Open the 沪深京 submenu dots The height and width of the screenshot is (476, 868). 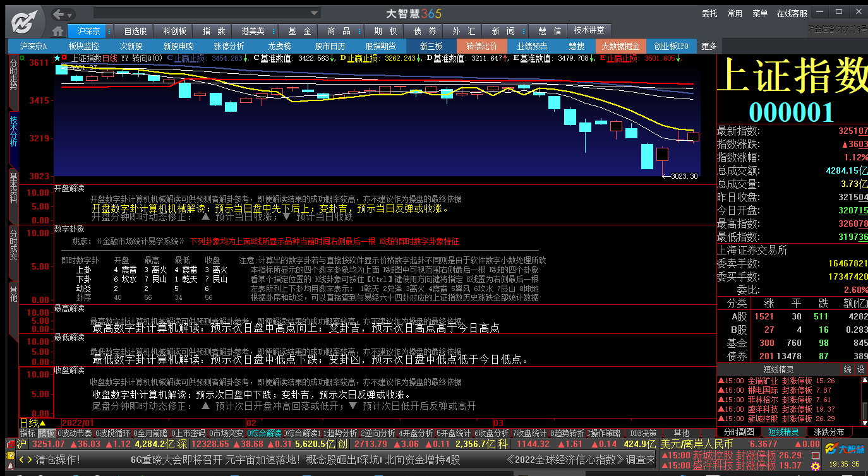(109, 31)
